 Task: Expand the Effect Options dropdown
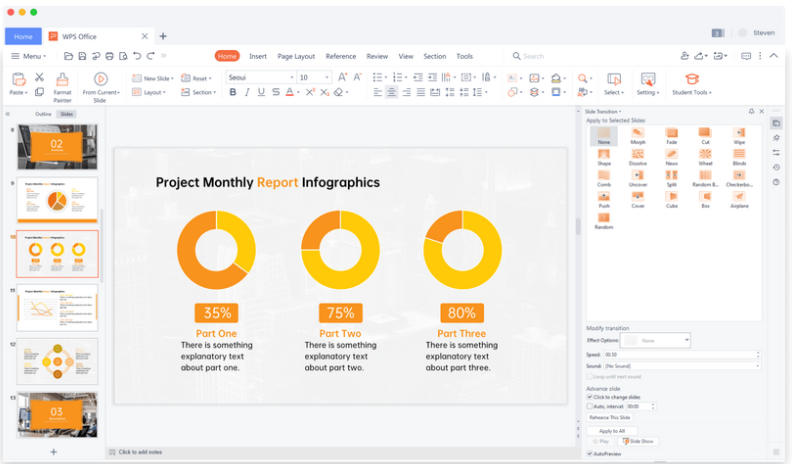(x=686, y=341)
